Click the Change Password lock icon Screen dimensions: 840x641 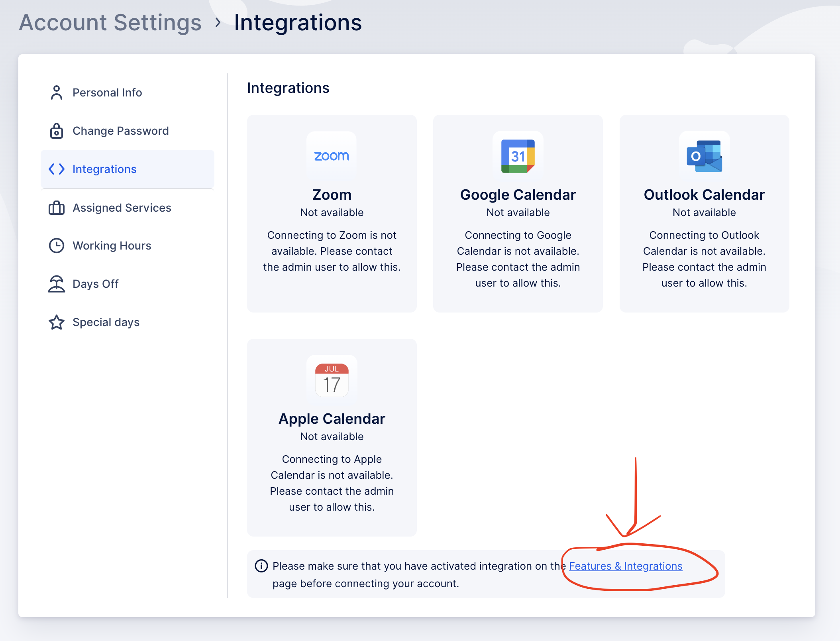(57, 131)
